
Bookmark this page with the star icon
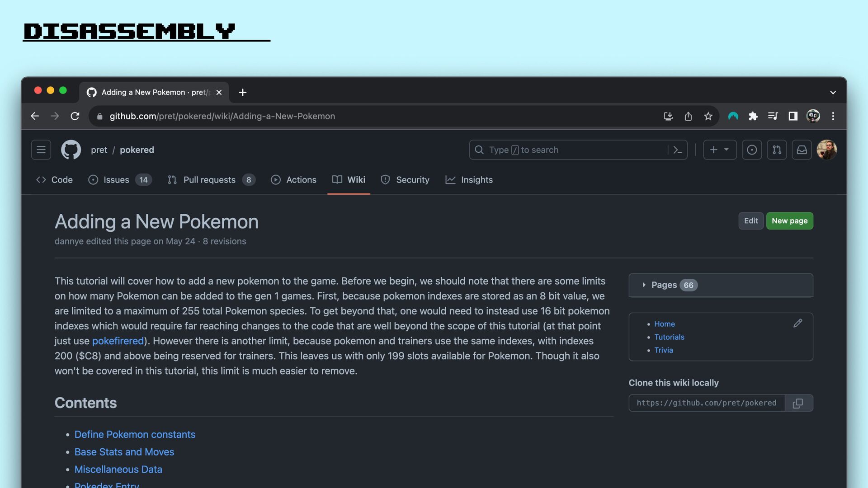tap(708, 116)
